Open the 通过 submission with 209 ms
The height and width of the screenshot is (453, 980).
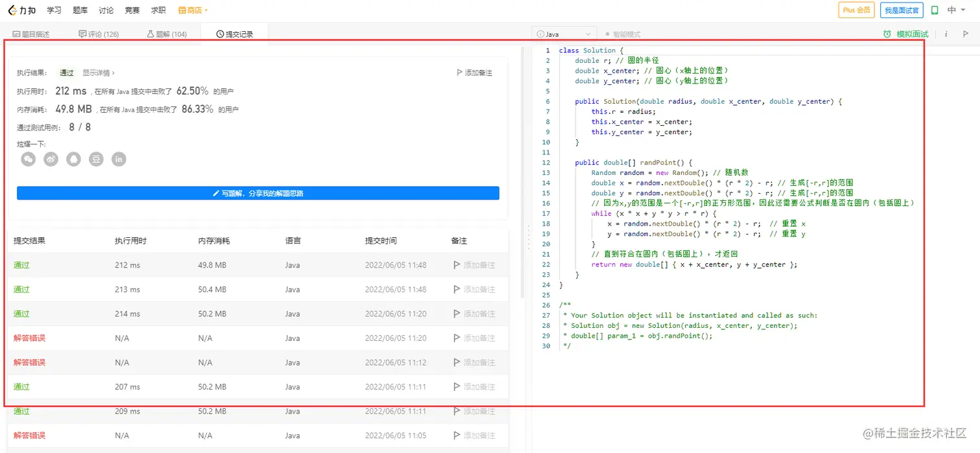point(21,412)
